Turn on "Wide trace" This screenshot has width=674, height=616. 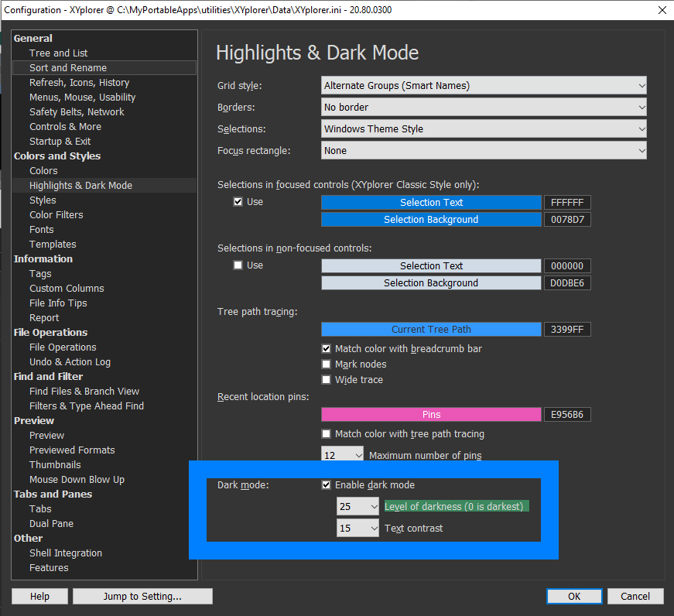pos(327,379)
